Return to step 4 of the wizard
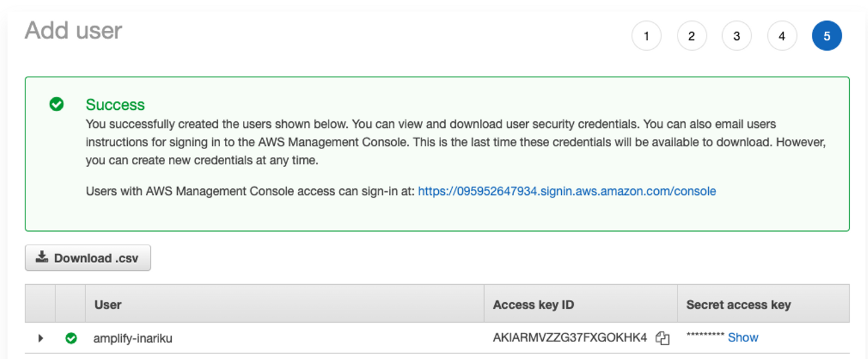Image resolution: width=868 pixels, height=359 pixels. coord(782,36)
